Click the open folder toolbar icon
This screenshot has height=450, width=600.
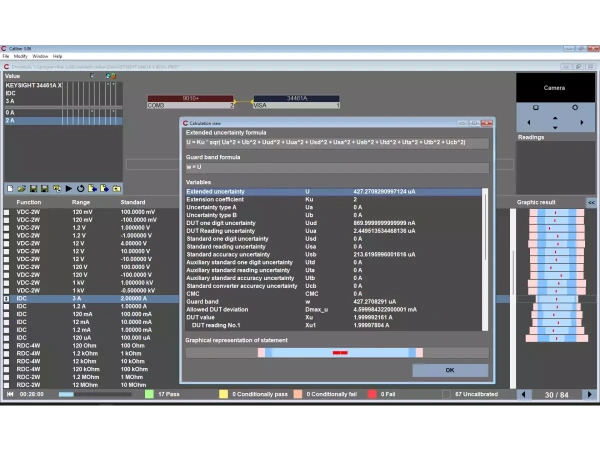tap(21, 188)
